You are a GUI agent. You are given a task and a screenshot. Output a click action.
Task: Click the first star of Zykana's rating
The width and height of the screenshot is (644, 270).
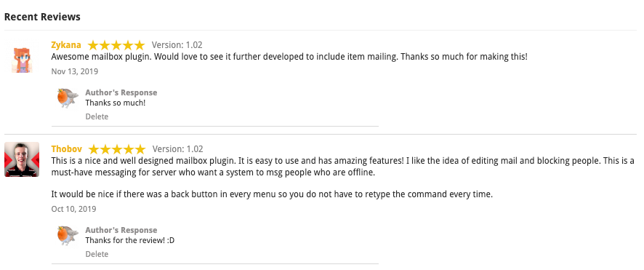93,45
